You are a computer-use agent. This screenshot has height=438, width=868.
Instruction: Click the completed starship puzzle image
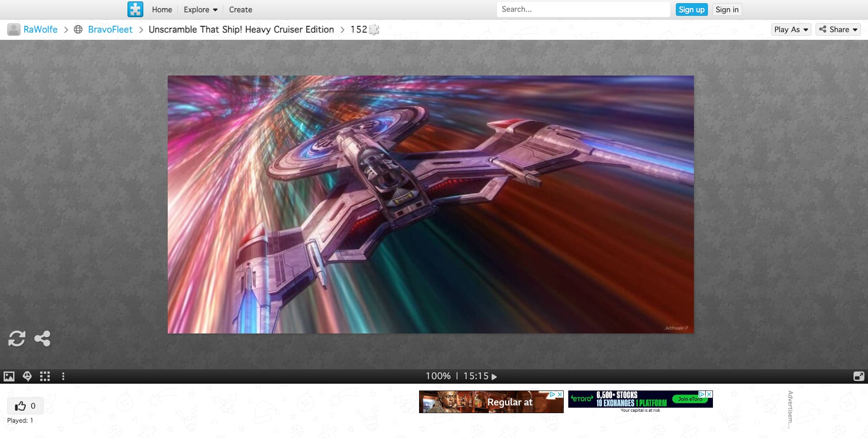coord(430,205)
